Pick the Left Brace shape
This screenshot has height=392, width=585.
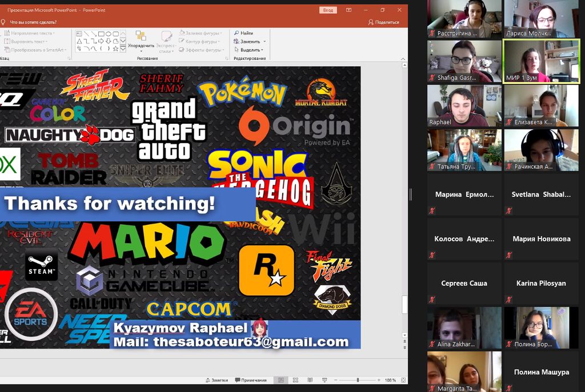(x=101, y=49)
